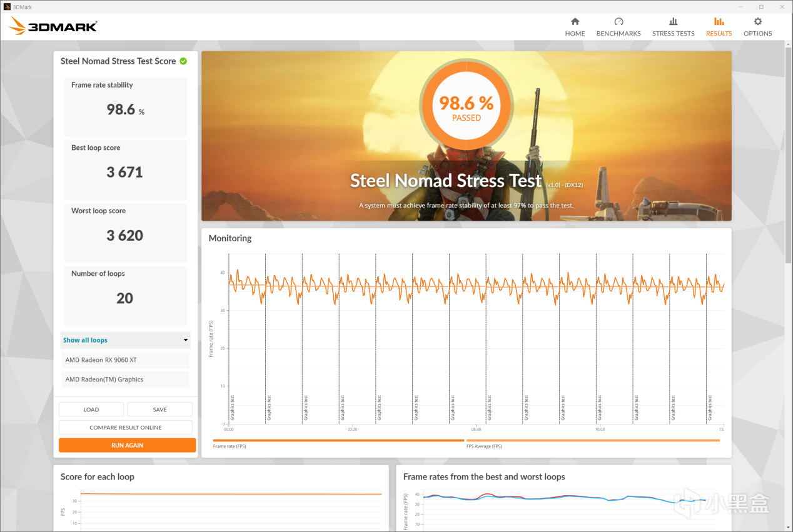Minimize the 3DMark window
This screenshot has width=793, height=532.
[x=740, y=6]
